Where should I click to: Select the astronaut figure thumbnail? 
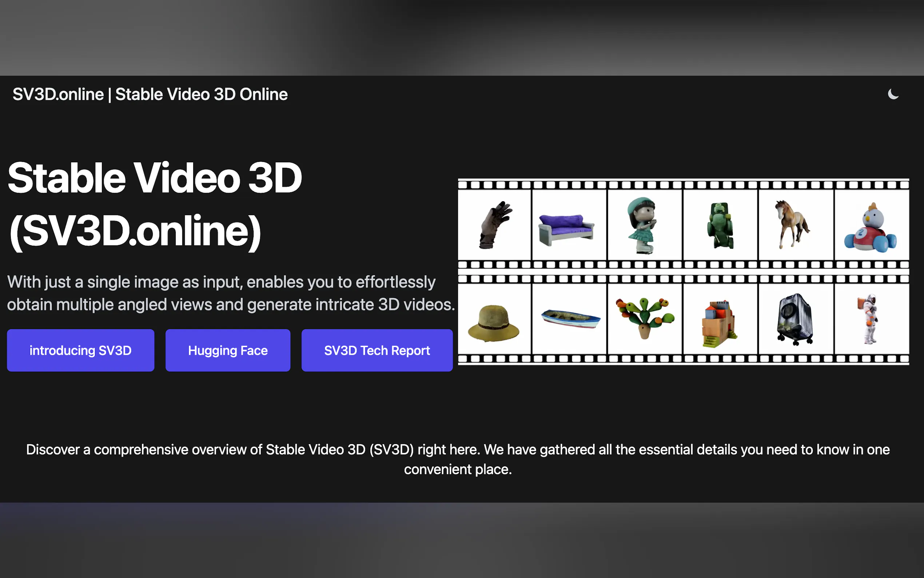point(870,318)
